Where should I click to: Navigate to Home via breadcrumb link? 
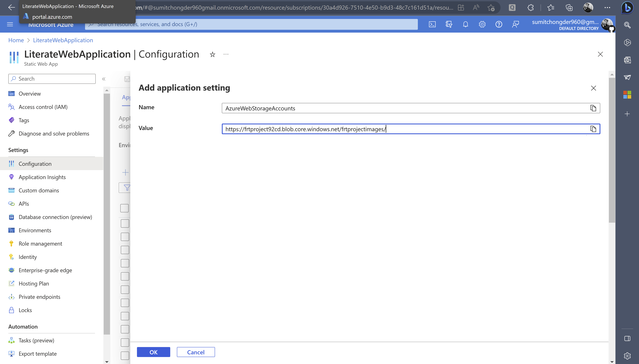(x=16, y=40)
